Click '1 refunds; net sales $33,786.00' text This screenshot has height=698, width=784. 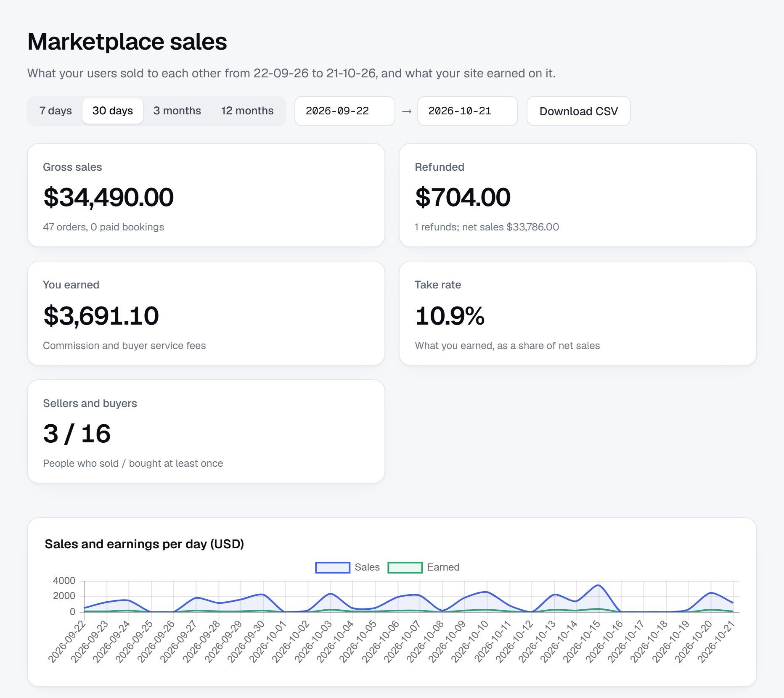click(487, 227)
